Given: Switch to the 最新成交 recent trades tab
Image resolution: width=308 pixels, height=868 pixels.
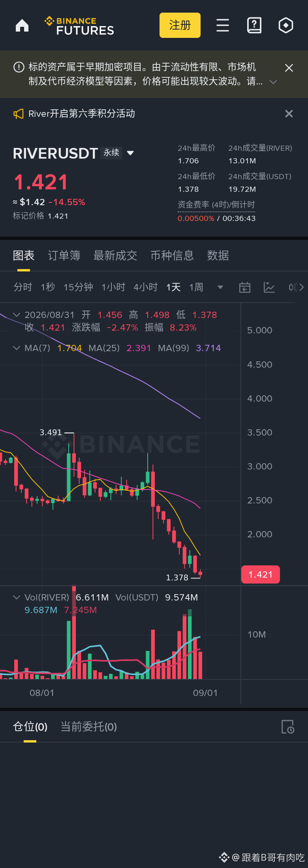Looking at the screenshot, I should point(115,256).
